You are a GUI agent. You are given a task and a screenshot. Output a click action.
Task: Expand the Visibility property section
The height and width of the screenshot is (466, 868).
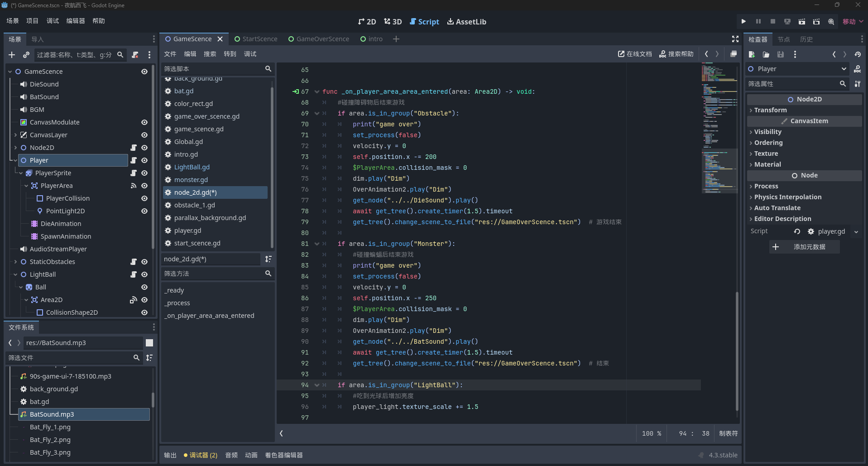[x=804, y=132]
